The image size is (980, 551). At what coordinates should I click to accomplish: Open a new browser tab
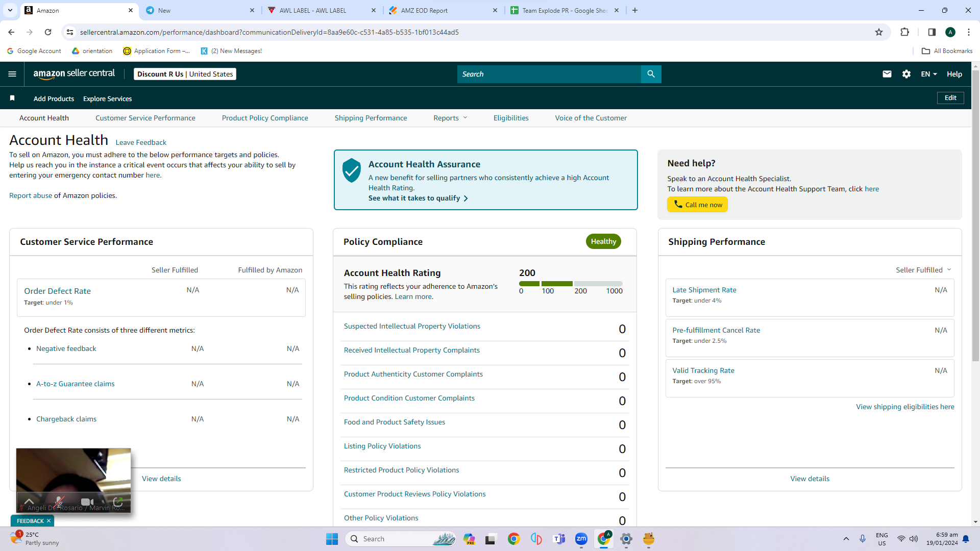click(x=635, y=10)
